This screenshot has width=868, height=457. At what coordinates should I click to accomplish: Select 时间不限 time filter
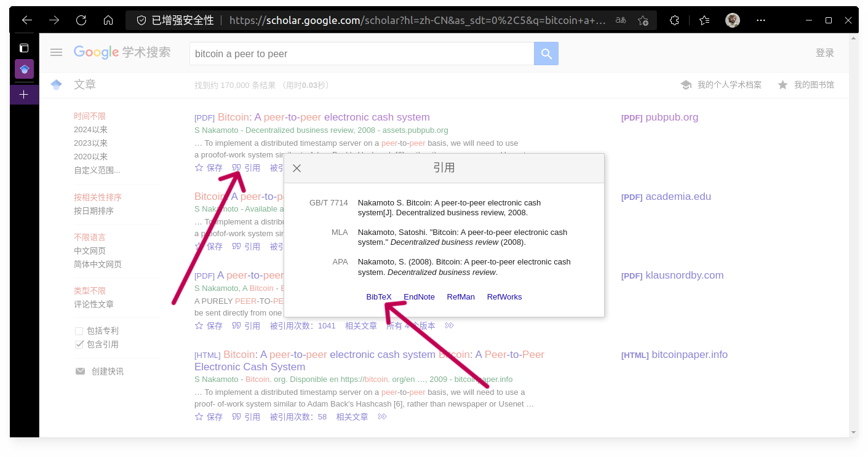point(90,116)
